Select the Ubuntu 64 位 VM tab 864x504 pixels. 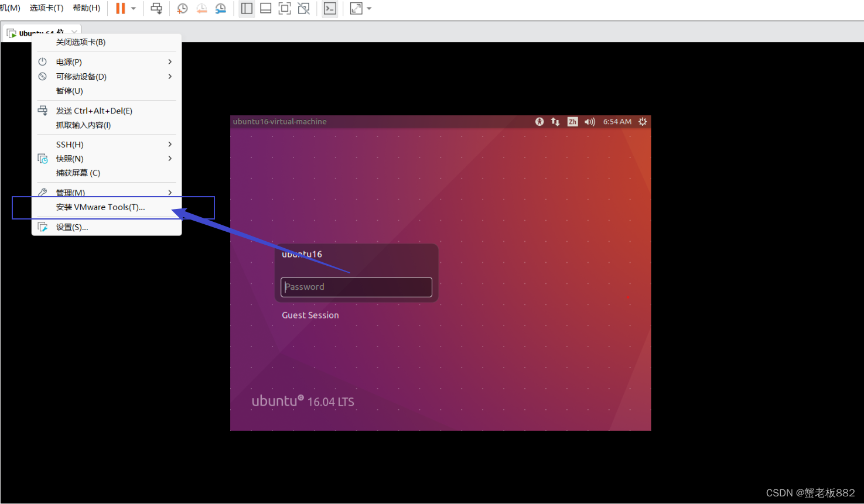click(42, 33)
